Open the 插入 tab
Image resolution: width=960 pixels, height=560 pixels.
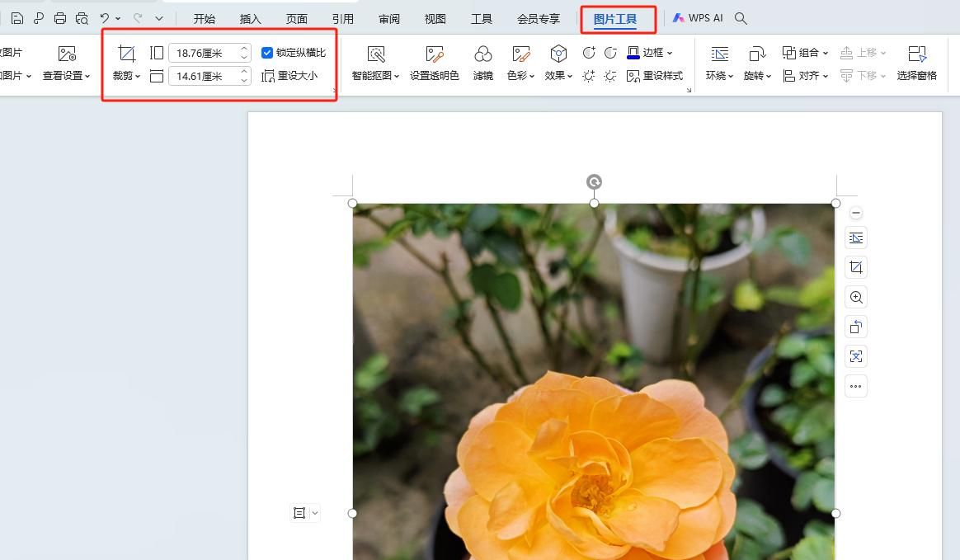pyautogui.click(x=251, y=18)
